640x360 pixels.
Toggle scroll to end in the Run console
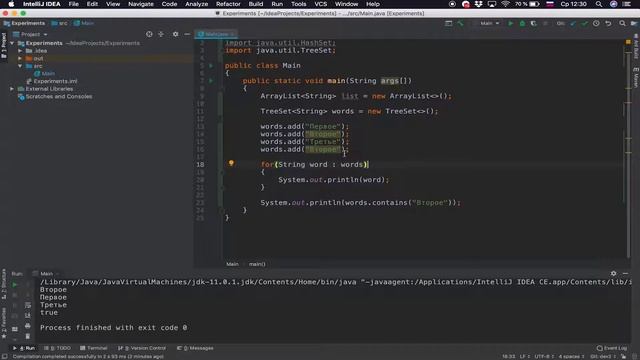tap(28, 316)
